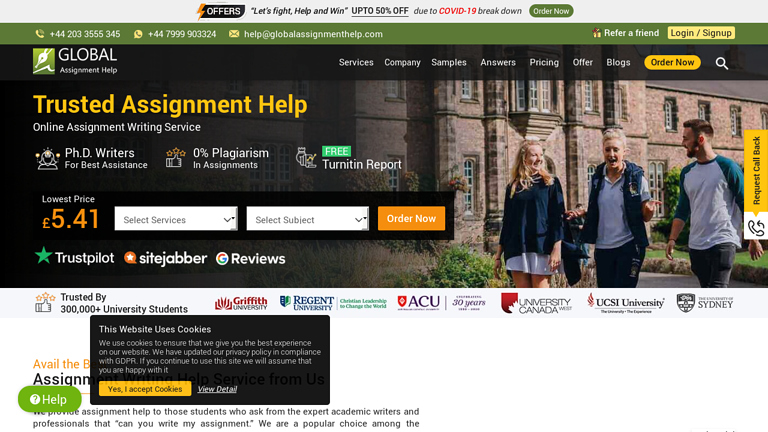Click the magnifier search icon in navbar
This screenshot has height=432, width=768.
722,63
